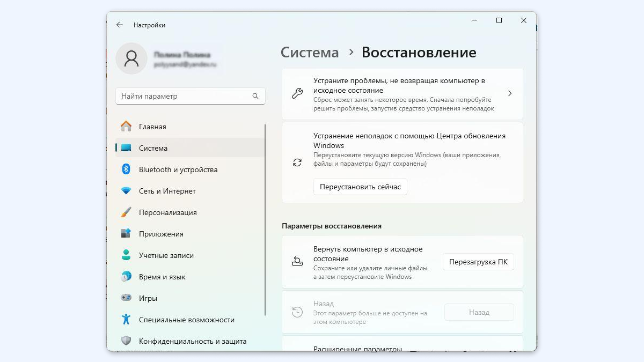Maximize the Settings window
The width and height of the screenshot is (644, 362).
point(499,20)
